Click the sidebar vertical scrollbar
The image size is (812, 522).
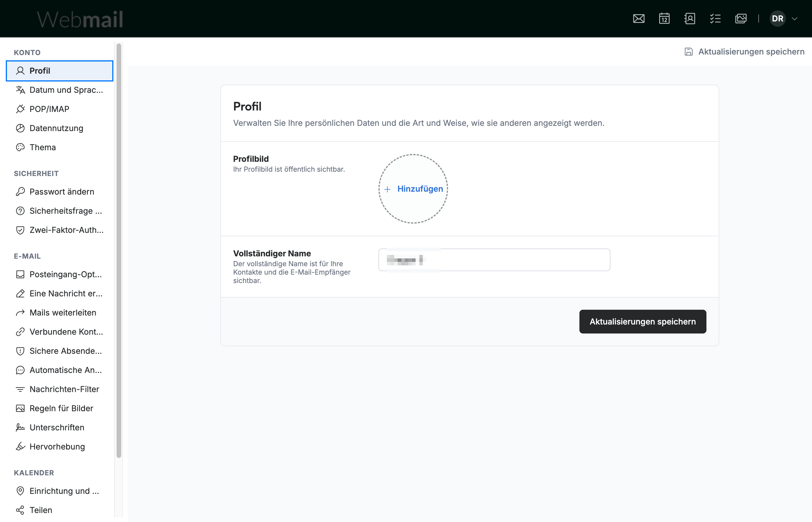click(x=119, y=251)
